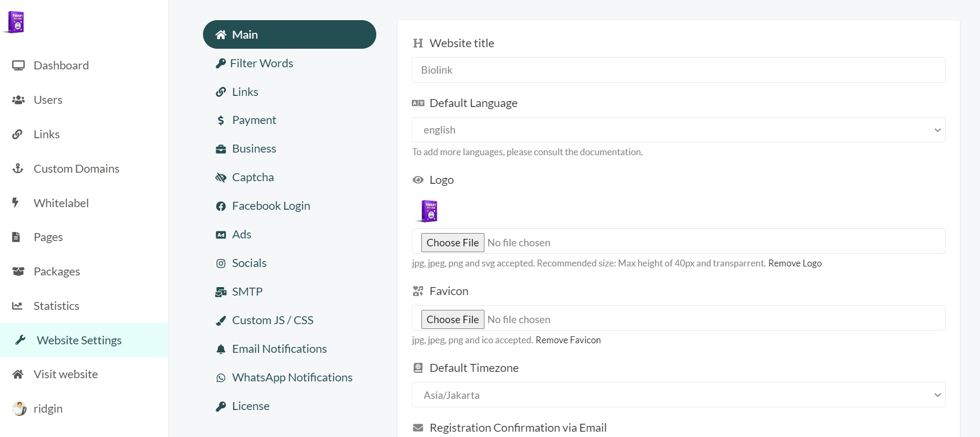Click the Remove Logo link
The image size is (980, 437).
point(794,263)
